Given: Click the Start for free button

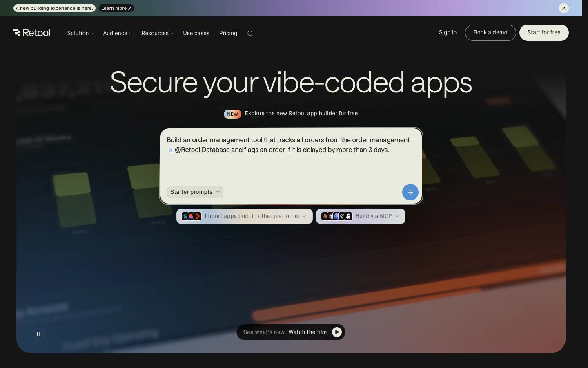Looking at the screenshot, I should pyautogui.click(x=544, y=33).
